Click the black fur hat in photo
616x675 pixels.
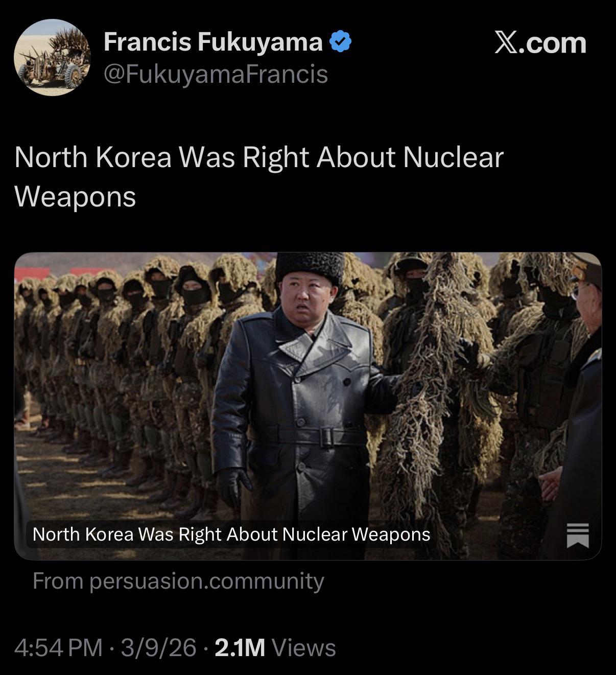tap(310, 268)
